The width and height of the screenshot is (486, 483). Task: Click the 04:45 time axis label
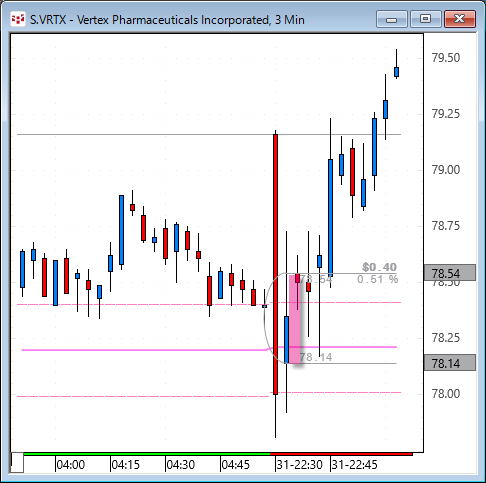pyautogui.click(x=235, y=464)
